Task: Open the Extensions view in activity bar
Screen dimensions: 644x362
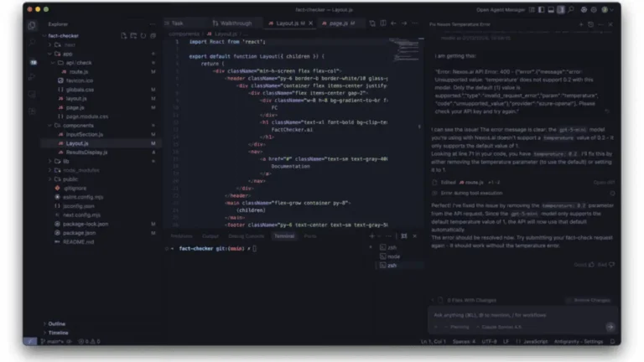Action: point(32,111)
